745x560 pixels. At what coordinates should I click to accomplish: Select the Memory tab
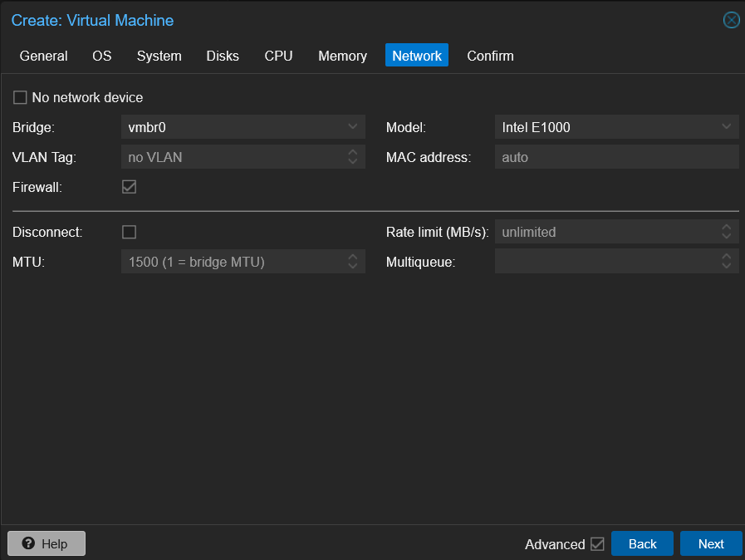click(342, 56)
